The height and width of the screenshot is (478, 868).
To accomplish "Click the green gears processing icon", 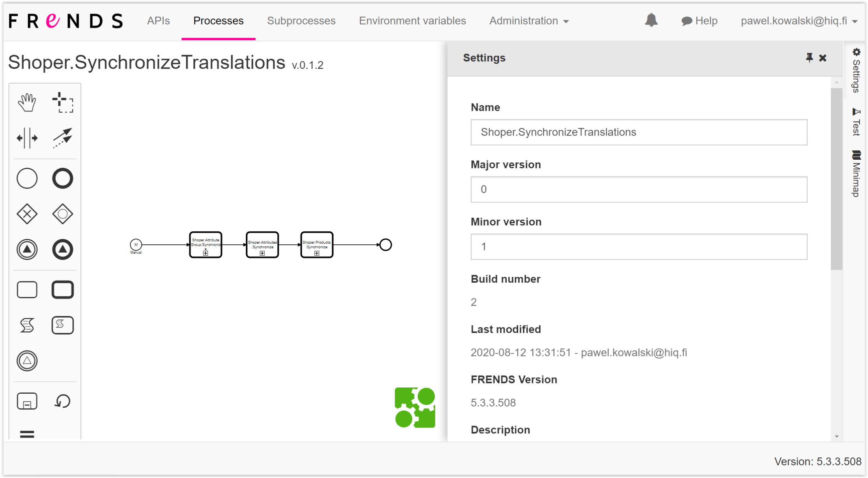I will click(x=415, y=407).
